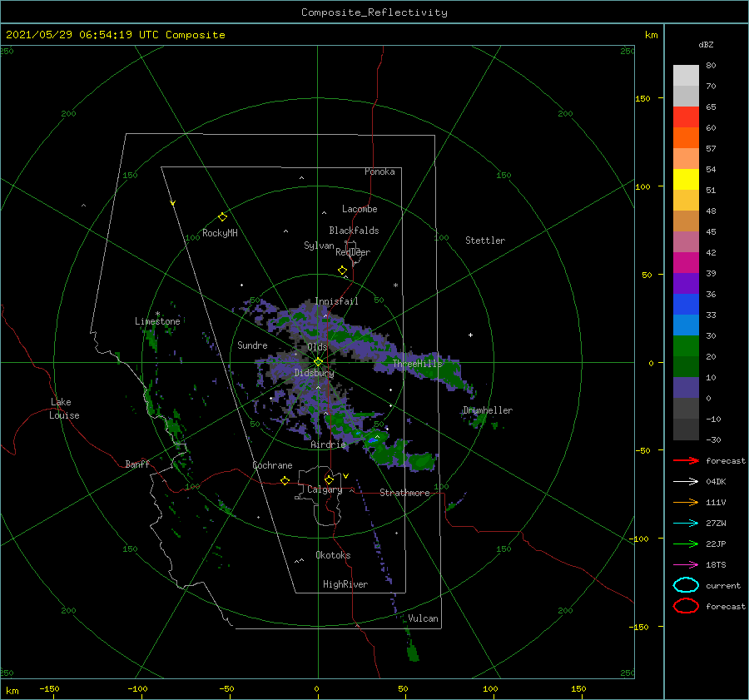Click the Drumheller label

[x=488, y=410]
